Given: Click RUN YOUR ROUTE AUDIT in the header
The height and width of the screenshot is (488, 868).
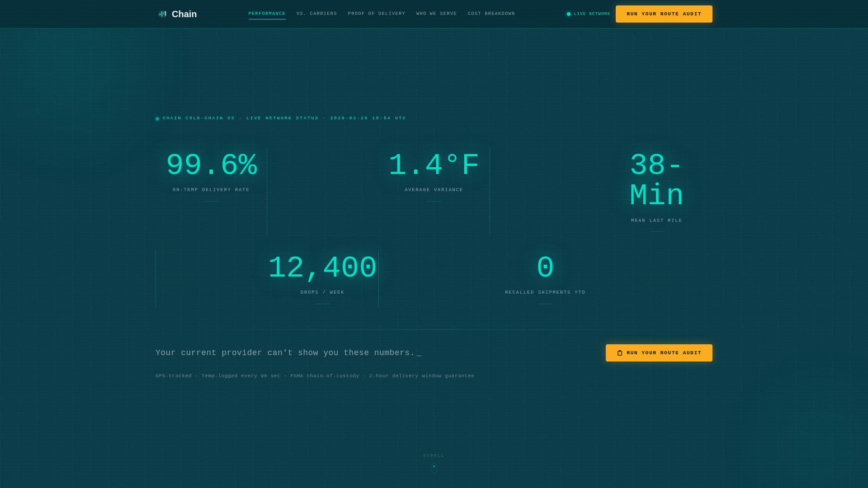Looking at the screenshot, I should 664,14.
